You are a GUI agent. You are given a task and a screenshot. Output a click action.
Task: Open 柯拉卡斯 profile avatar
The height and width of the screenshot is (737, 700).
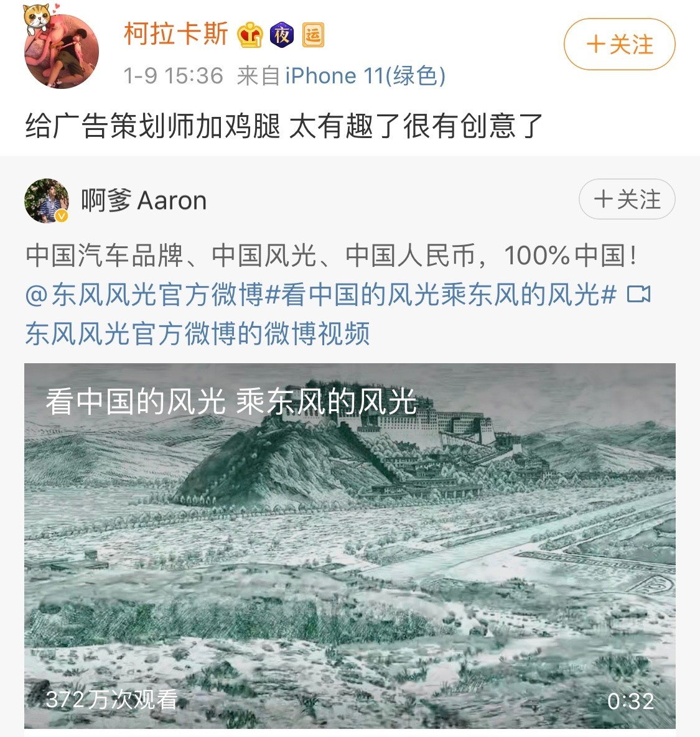coord(62,51)
